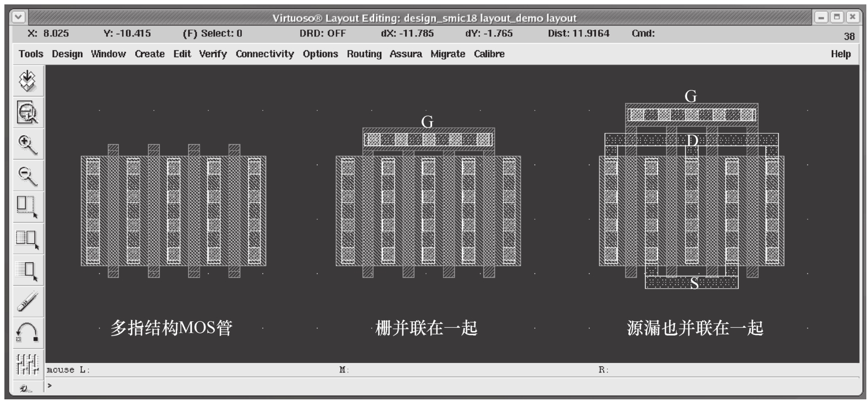This screenshot has height=401, width=868.
Task: Click the Save icon in left toolbar
Action: pos(27,81)
